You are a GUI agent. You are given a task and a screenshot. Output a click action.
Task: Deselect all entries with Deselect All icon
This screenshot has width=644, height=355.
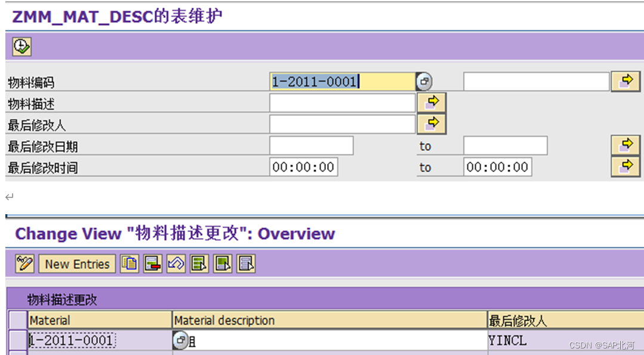point(245,264)
